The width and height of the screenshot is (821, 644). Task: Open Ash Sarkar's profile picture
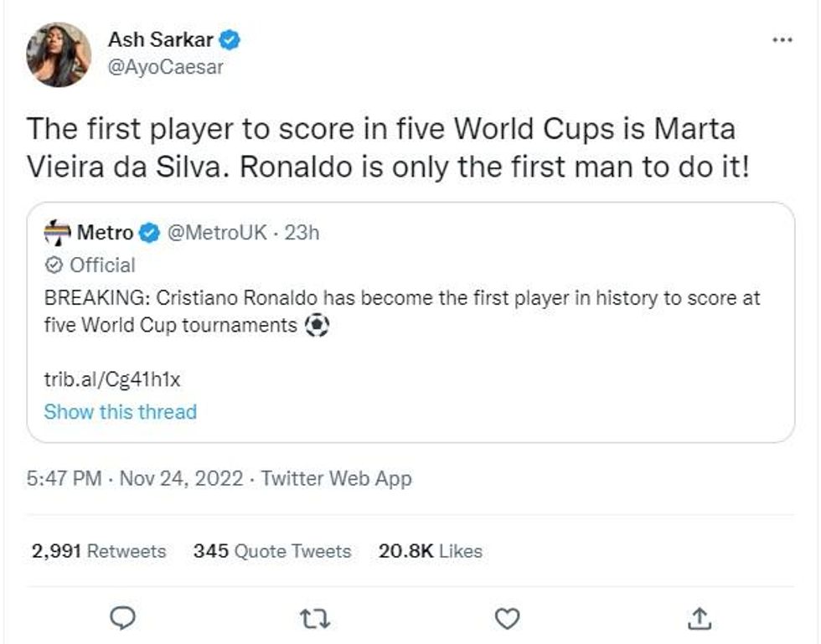point(59,54)
